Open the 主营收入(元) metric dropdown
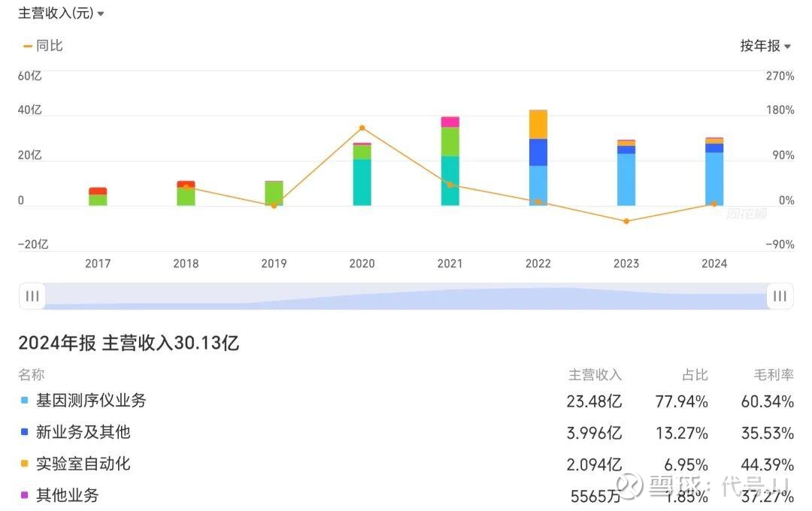812x511 pixels. click(62, 14)
